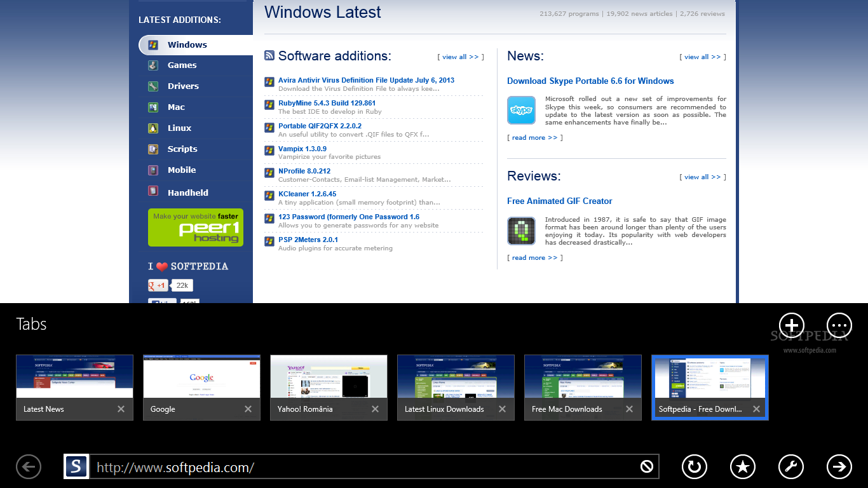Open tab tools ellipsis menu
The width and height of the screenshot is (868, 488).
click(839, 326)
